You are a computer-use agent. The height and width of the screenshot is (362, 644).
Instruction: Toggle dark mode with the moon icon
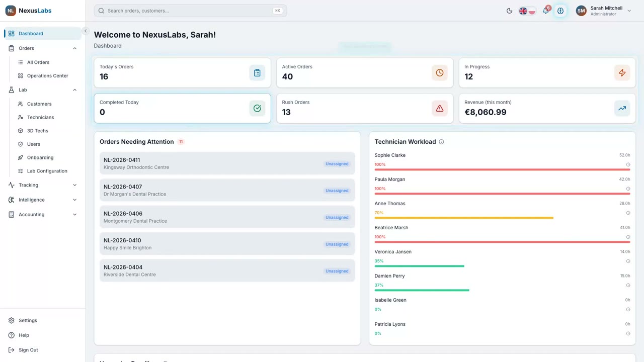(x=509, y=11)
